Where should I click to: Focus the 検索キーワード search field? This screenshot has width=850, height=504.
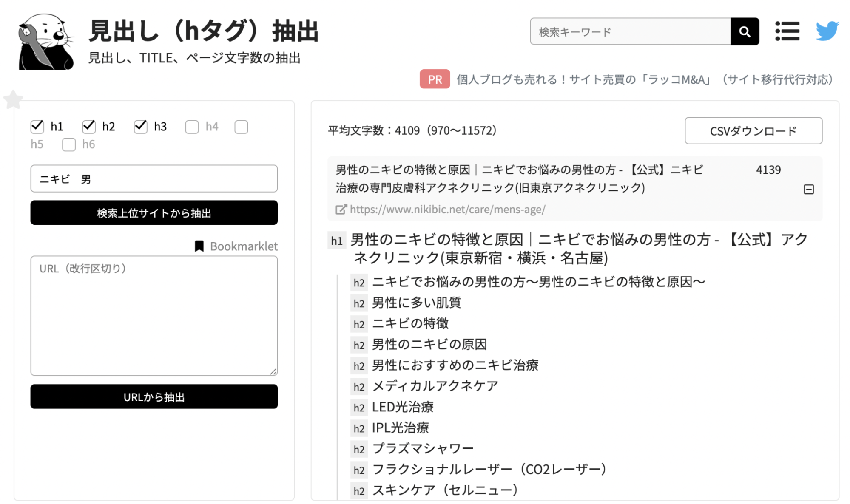pos(629,31)
